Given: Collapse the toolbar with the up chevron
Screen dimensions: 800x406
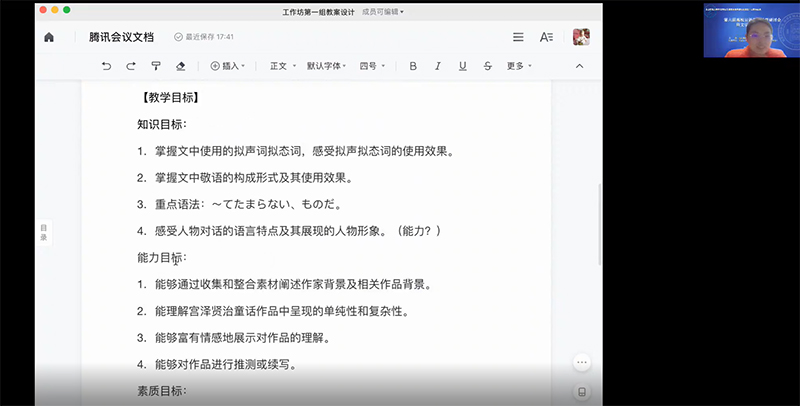Looking at the screenshot, I should point(580,66).
